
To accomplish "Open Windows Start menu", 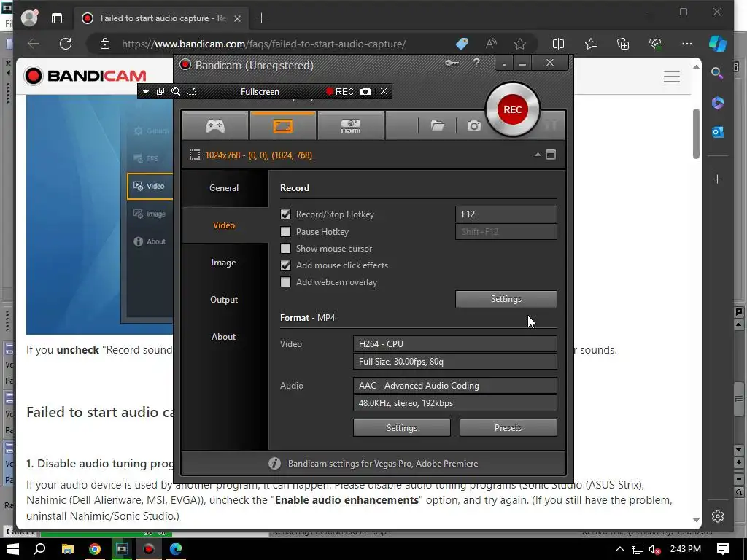I will (13, 549).
